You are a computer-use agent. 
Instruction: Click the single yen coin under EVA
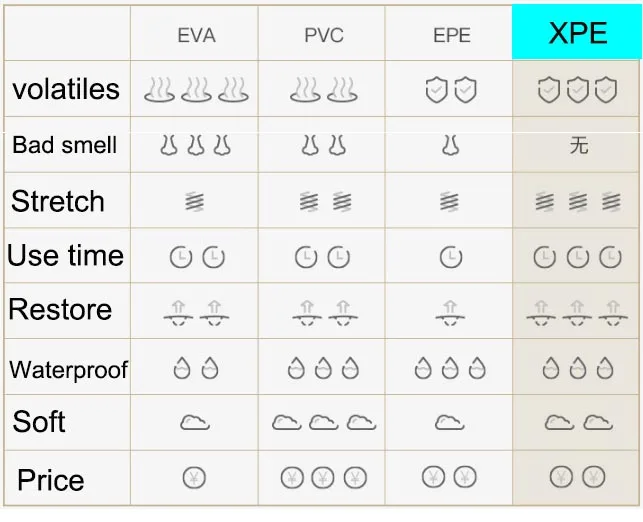[x=194, y=478]
